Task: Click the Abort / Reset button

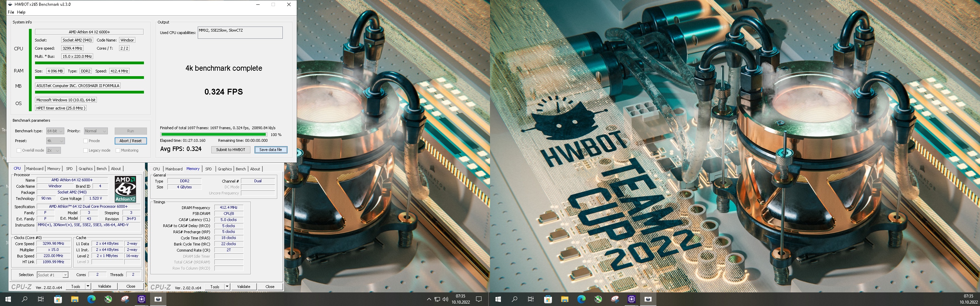Action: [130, 141]
